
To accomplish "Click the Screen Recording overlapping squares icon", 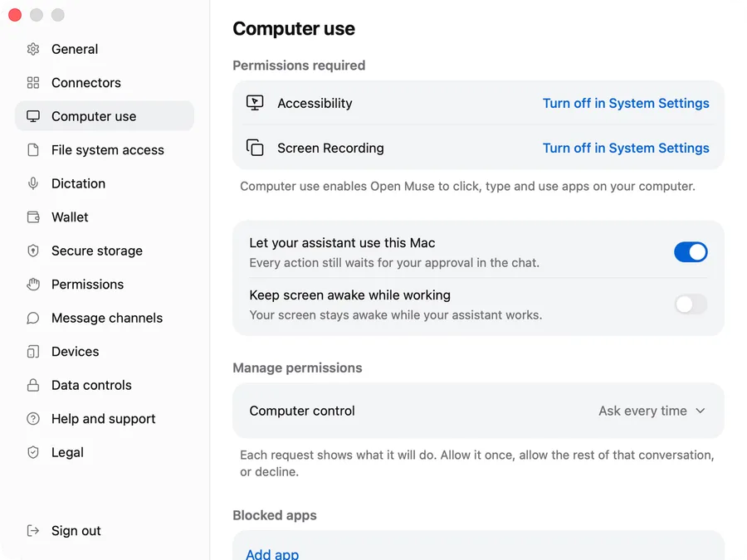I will click(255, 148).
